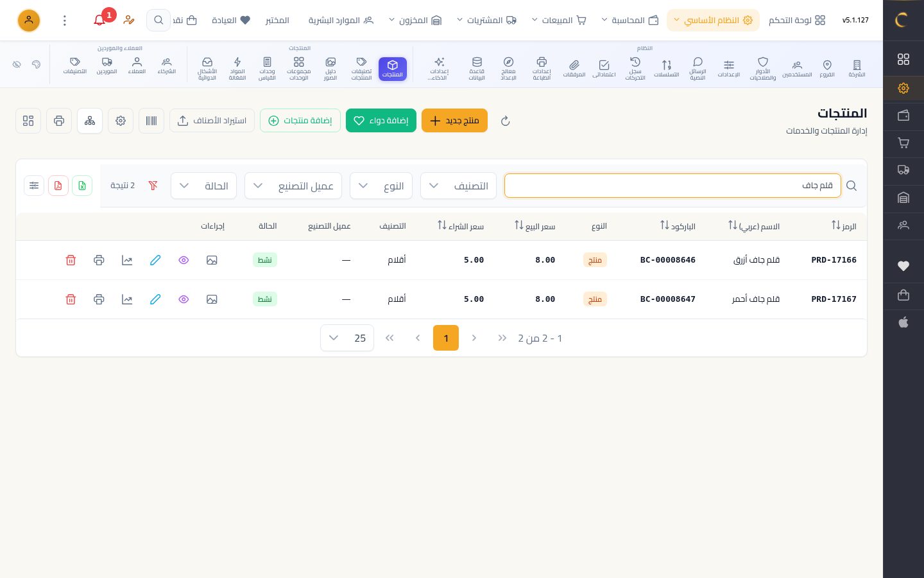Export the products list to PDF

[58, 186]
